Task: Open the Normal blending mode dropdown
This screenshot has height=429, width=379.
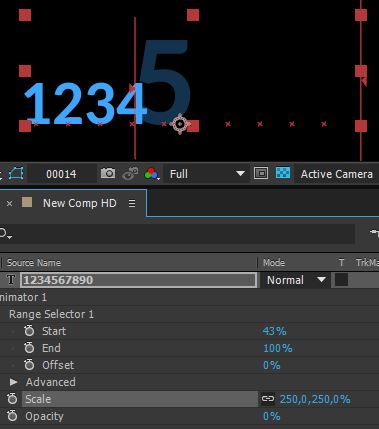Action: click(295, 280)
